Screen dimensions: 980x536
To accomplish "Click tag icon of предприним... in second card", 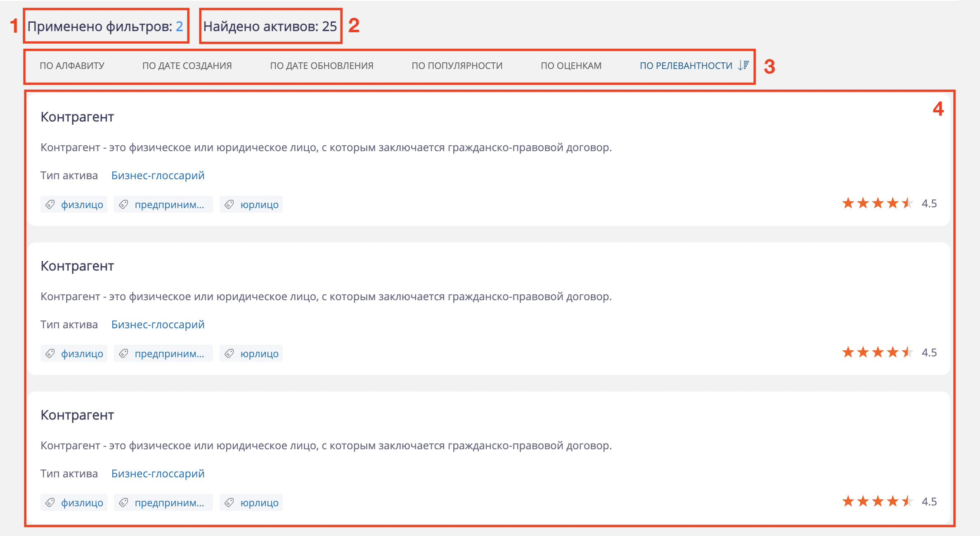I will click(x=123, y=353).
